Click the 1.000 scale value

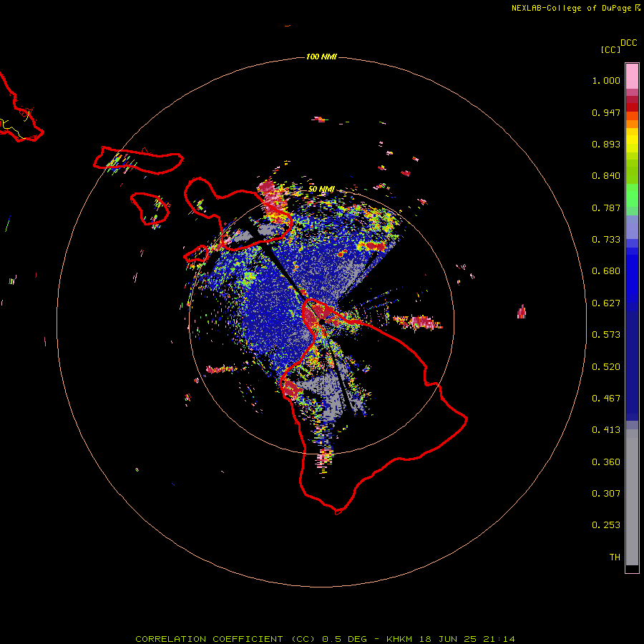(606, 80)
